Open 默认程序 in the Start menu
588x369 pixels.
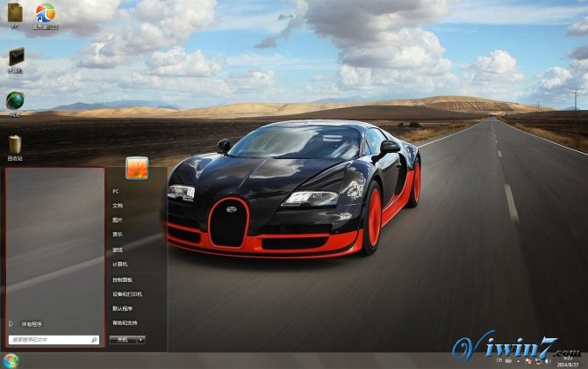tap(122, 308)
